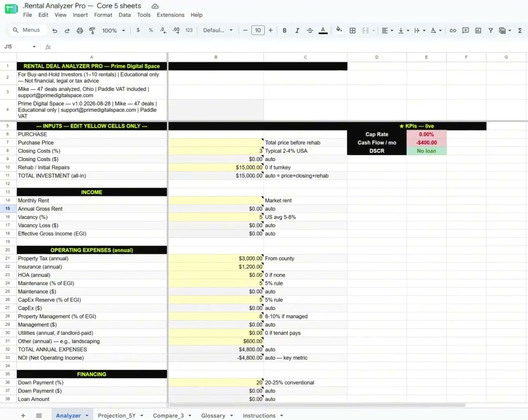Click the merge cells icon
The height and width of the screenshot is (420, 528).
click(x=365, y=31)
